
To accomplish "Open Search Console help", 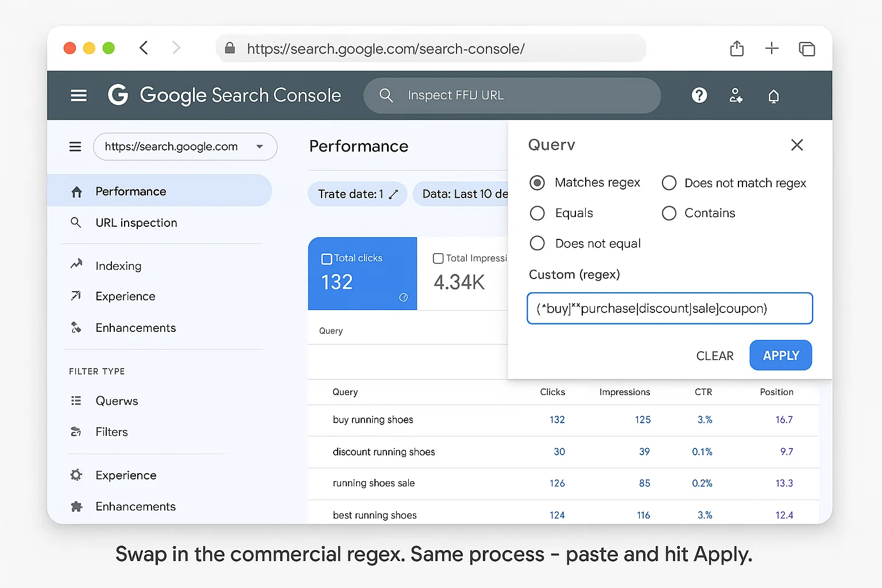I will point(699,95).
